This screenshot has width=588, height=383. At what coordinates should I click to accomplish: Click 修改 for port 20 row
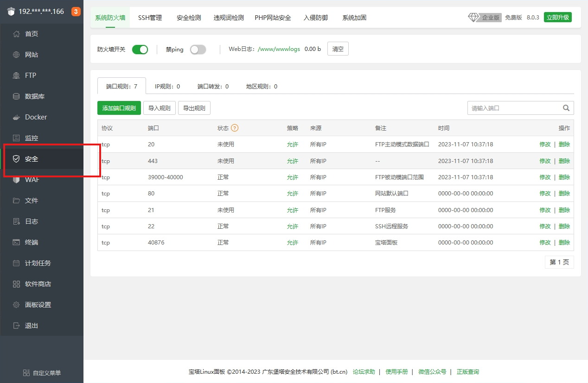[545, 144]
